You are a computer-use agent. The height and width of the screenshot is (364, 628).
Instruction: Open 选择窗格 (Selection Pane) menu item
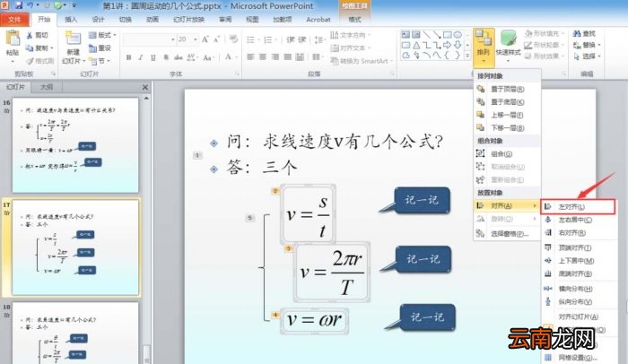[x=507, y=233]
